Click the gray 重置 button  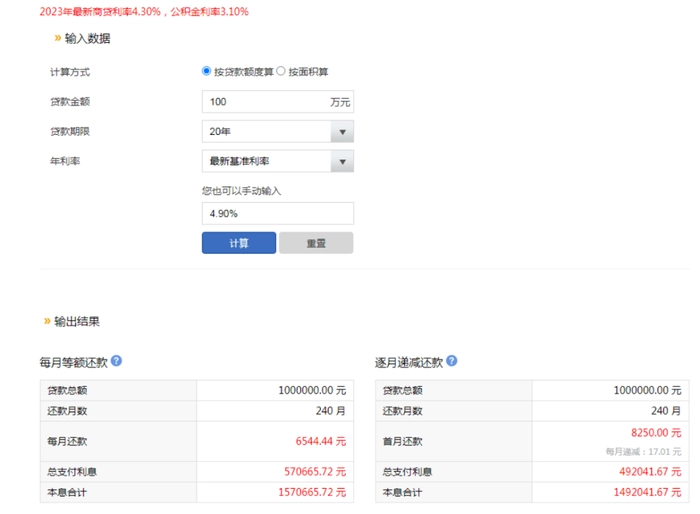[x=316, y=243]
